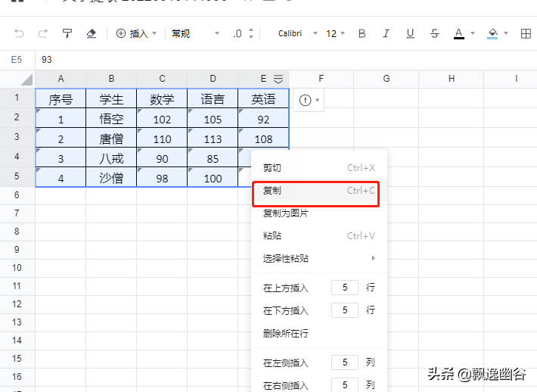Click the cell containing 悟空
The image size is (537, 392).
coord(111,119)
